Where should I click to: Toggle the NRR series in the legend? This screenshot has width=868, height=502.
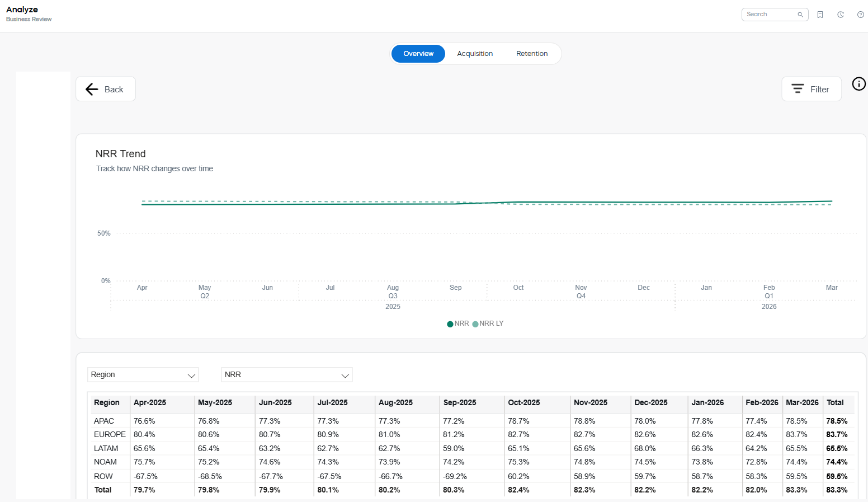point(459,323)
